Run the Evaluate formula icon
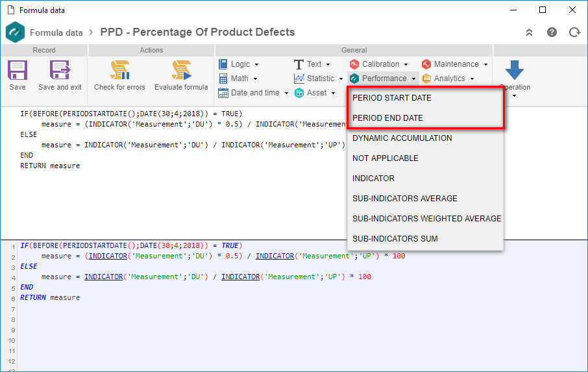This screenshot has width=588, height=372. [182, 70]
